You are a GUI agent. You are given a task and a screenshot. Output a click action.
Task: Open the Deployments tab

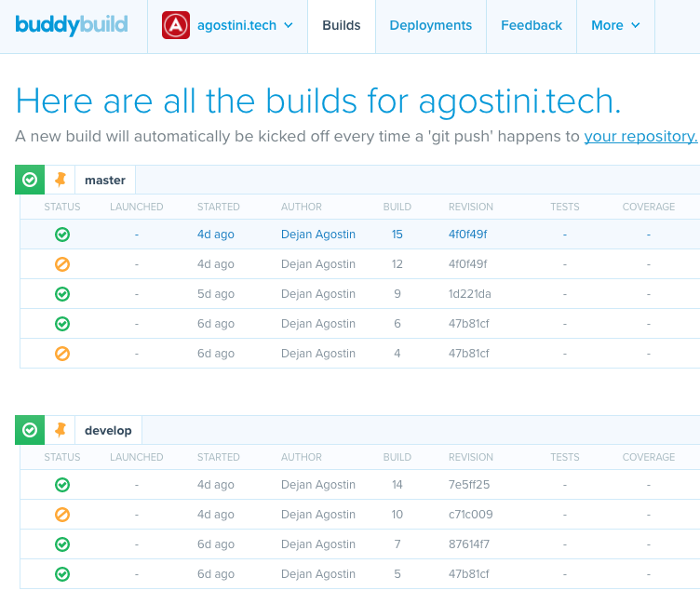(430, 26)
